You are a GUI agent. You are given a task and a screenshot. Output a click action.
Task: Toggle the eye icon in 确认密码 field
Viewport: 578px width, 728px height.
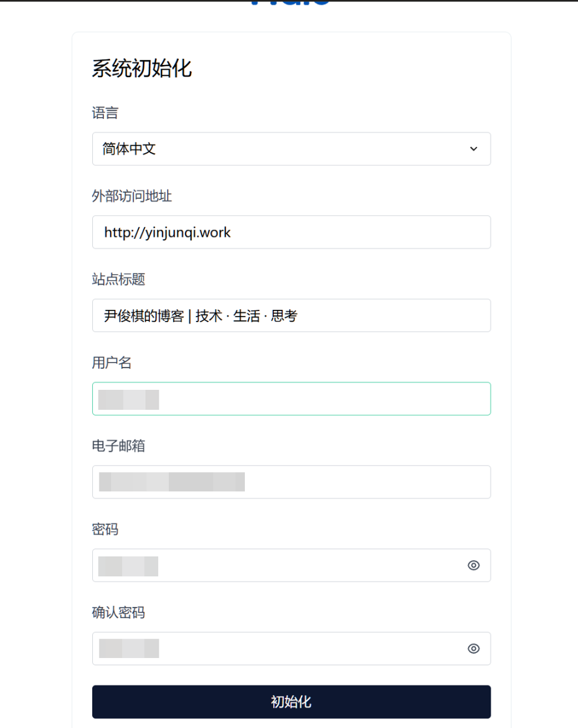474,649
